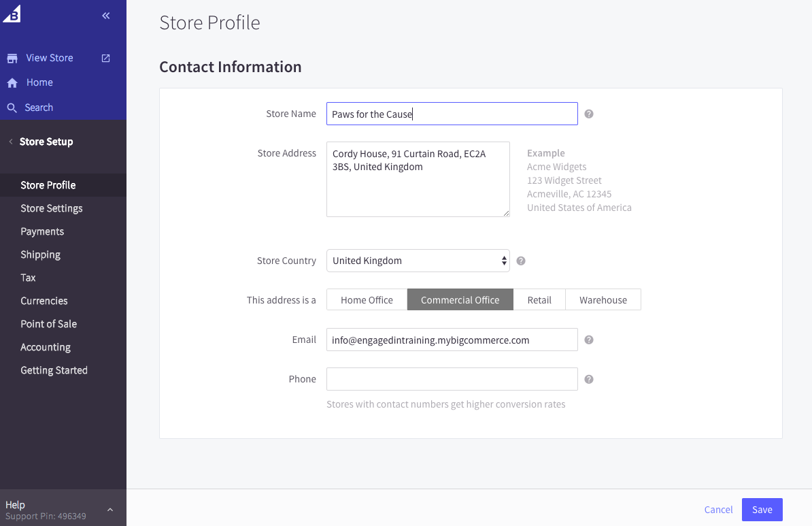Click the BigCommerce logo icon

pos(12,14)
